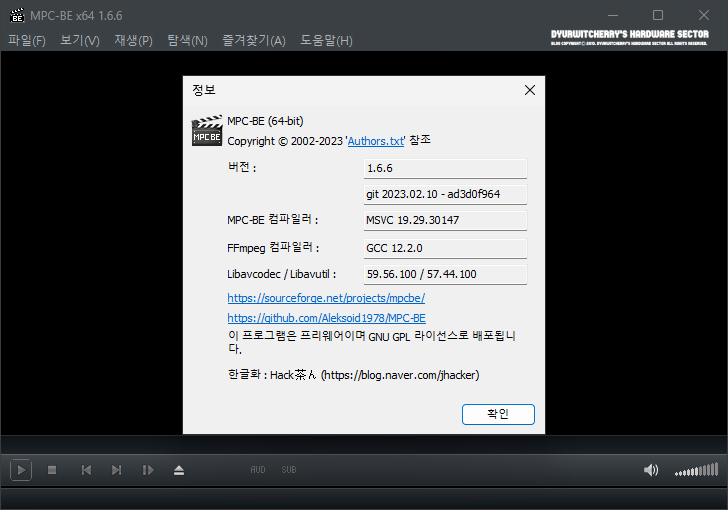Screen dimensions: 728x510
Task: Click the 'Libavcodec / Libavutil :' label
Action: pyautogui.click(x=281, y=274)
